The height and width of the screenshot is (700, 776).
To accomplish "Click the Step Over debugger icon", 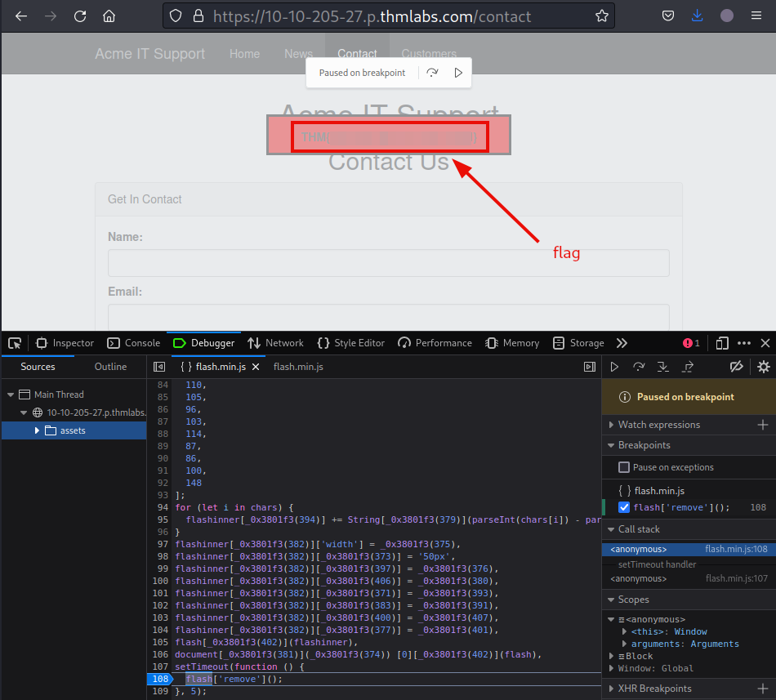I will 639,367.
